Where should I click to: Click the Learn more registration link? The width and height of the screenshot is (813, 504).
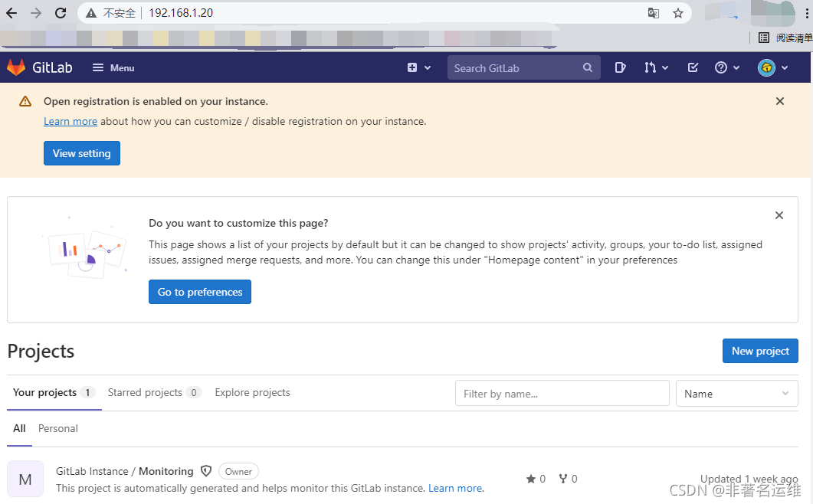(x=70, y=121)
